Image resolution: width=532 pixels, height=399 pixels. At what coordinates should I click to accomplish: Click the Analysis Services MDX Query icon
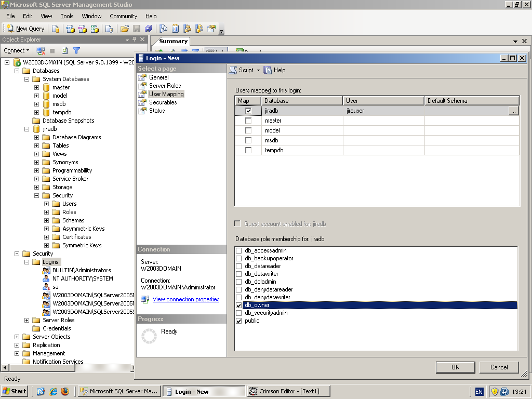coord(70,29)
